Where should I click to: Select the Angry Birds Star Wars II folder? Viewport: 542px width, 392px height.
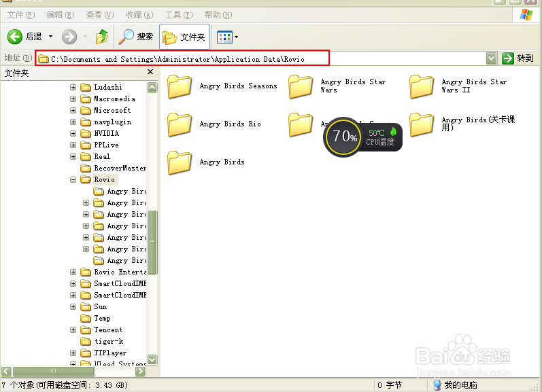pyautogui.click(x=459, y=86)
